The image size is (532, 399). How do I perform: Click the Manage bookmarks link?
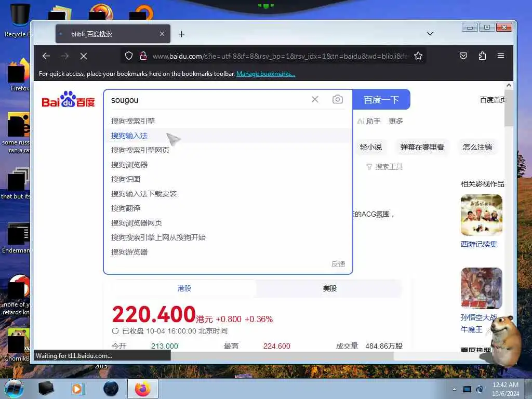tap(265, 74)
